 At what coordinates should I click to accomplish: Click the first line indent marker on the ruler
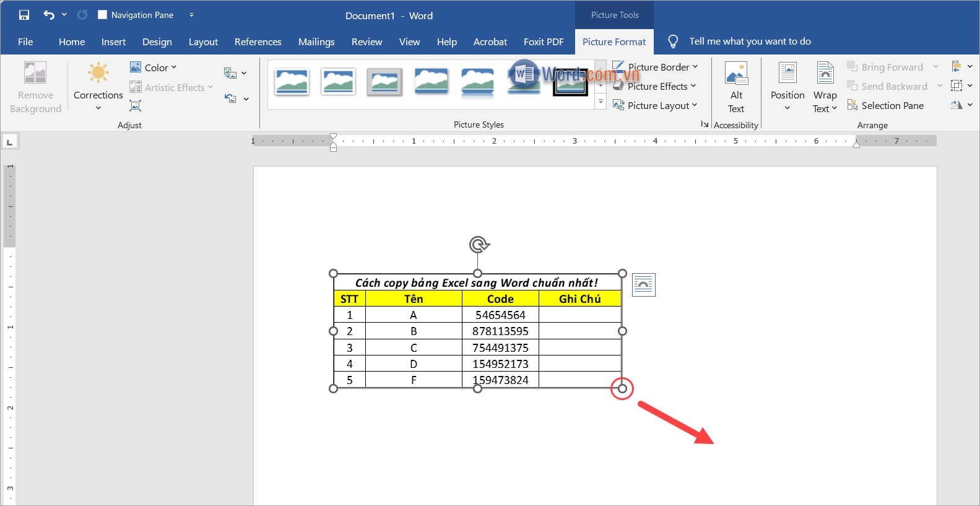[x=334, y=136]
